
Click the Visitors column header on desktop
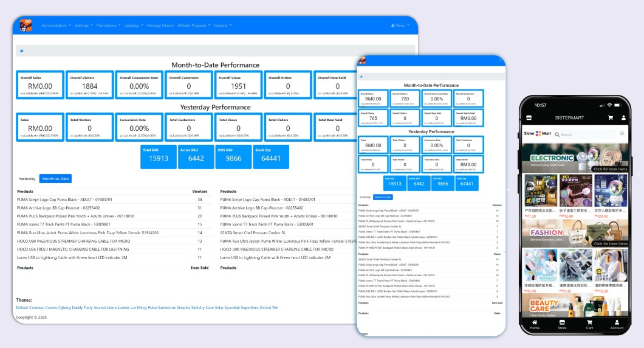point(200,191)
